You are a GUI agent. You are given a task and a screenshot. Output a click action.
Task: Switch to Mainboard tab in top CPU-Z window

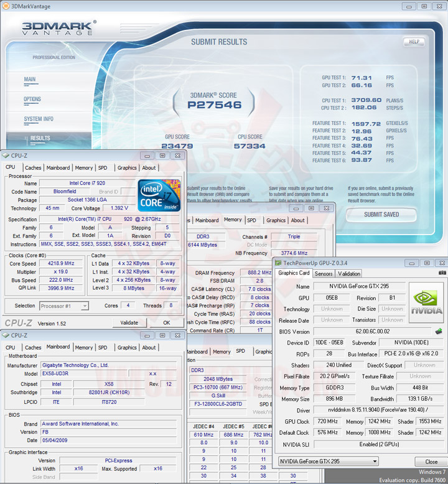58,167
